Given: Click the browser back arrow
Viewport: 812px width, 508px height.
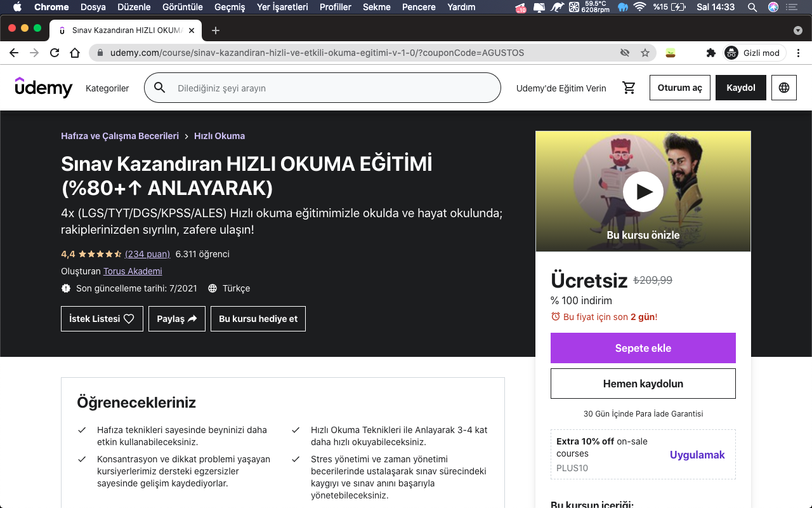Looking at the screenshot, I should point(14,53).
